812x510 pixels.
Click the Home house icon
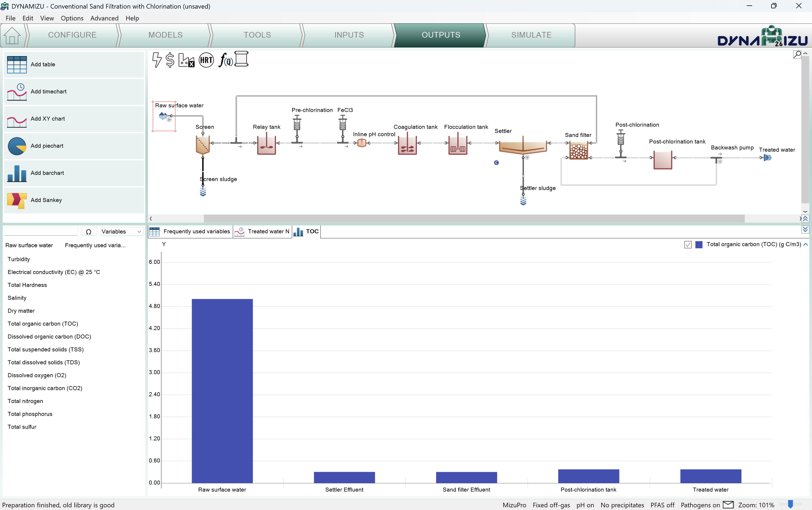click(x=12, y=35)
